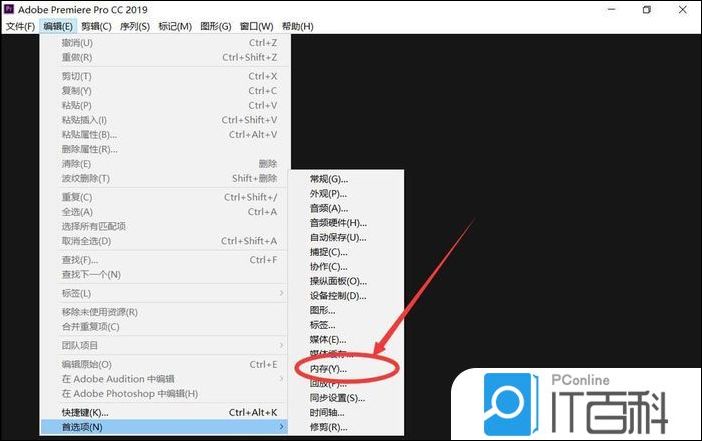Collapse the open 编辑(E) menu

(x=58, y=26)
